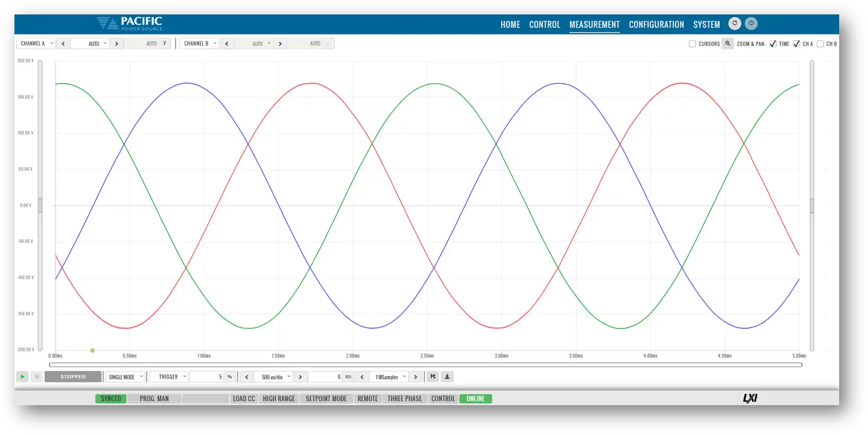868x434 pixels.
Task: Go to the Configuration menu
Action: 656,24
